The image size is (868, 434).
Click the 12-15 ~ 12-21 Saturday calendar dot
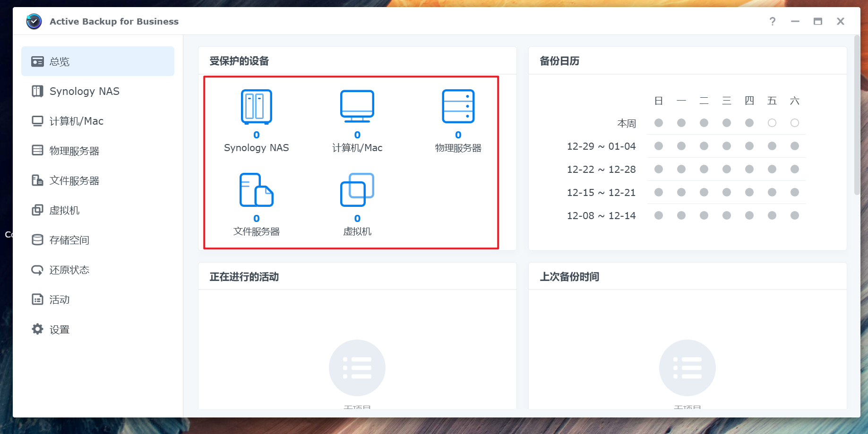[x=795, y=192]
